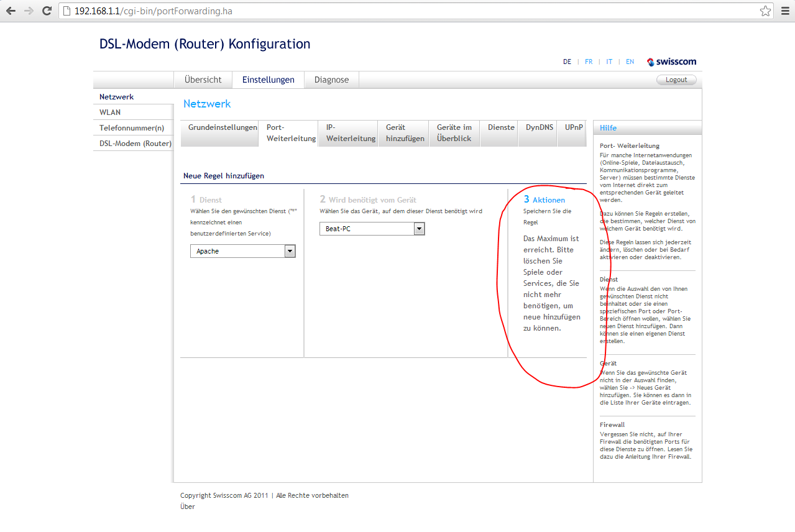795x532 pixels.
Task: Bookmark the page with the star icon
Action: tap(765, 11)
